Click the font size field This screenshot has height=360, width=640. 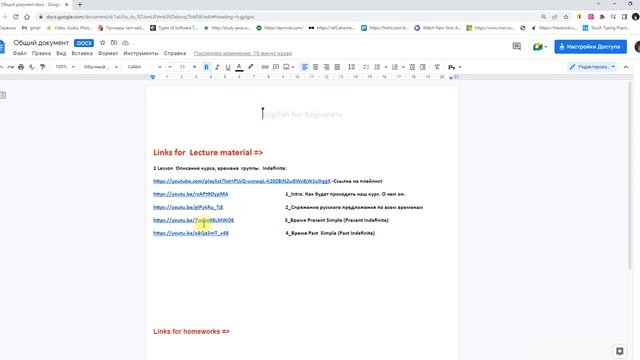point(182,67)
